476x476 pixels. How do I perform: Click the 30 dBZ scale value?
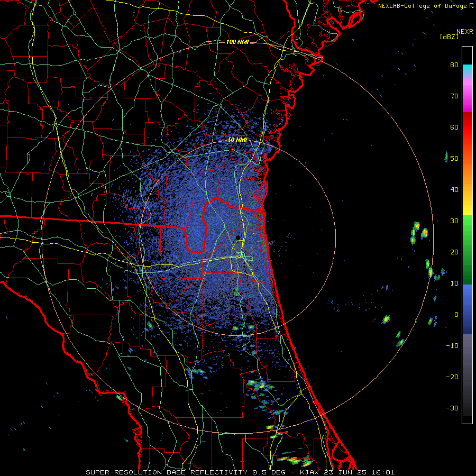(454, 221)
